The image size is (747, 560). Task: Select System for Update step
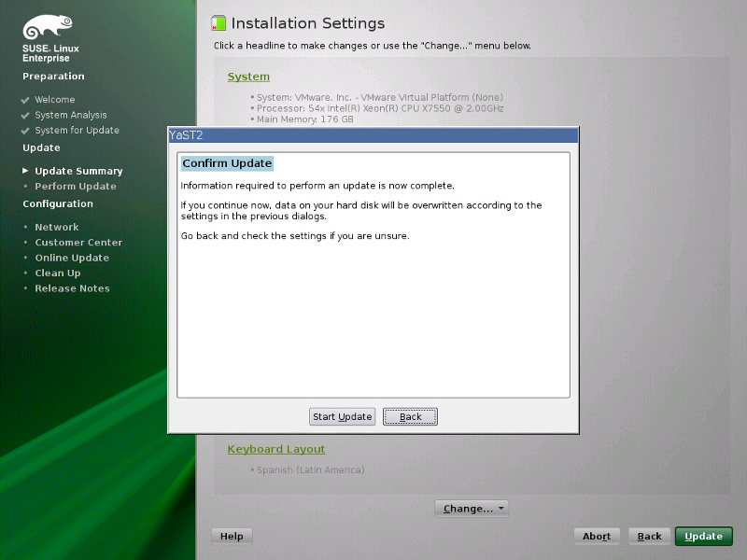pos(77,130)
